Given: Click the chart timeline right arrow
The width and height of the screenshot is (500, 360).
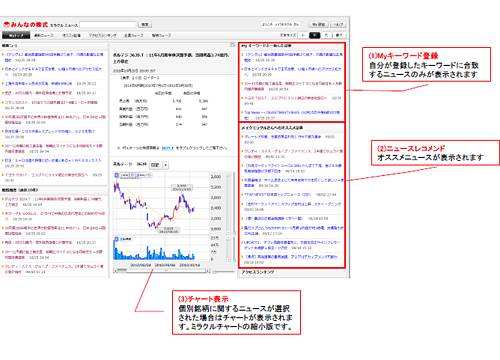Looking at the screenshot, I should pyautogui.click(x=208, y=271).
